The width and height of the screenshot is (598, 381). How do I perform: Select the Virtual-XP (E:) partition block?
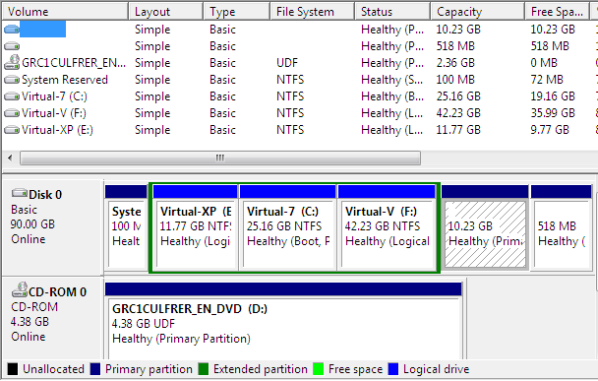point(196,228)
